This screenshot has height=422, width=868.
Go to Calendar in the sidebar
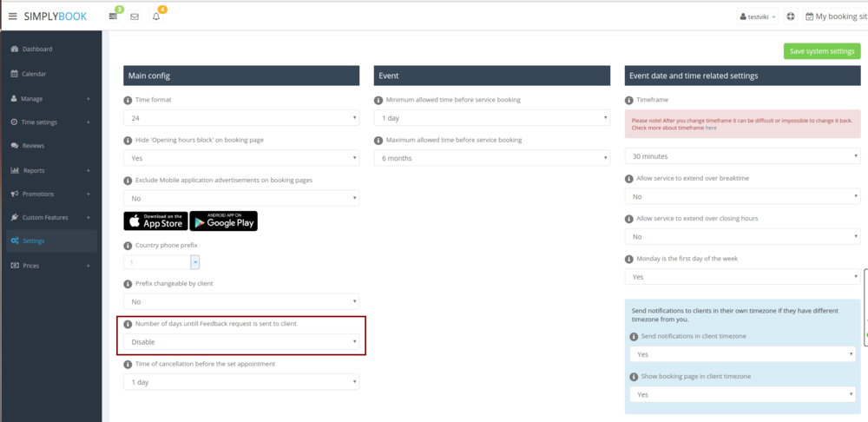pos(34,74)
